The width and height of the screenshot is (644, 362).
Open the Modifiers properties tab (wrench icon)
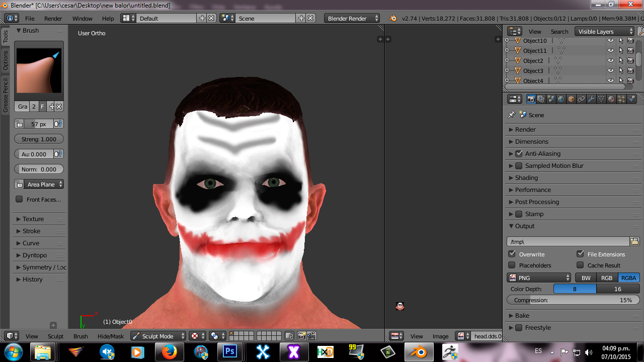(591, 99)
